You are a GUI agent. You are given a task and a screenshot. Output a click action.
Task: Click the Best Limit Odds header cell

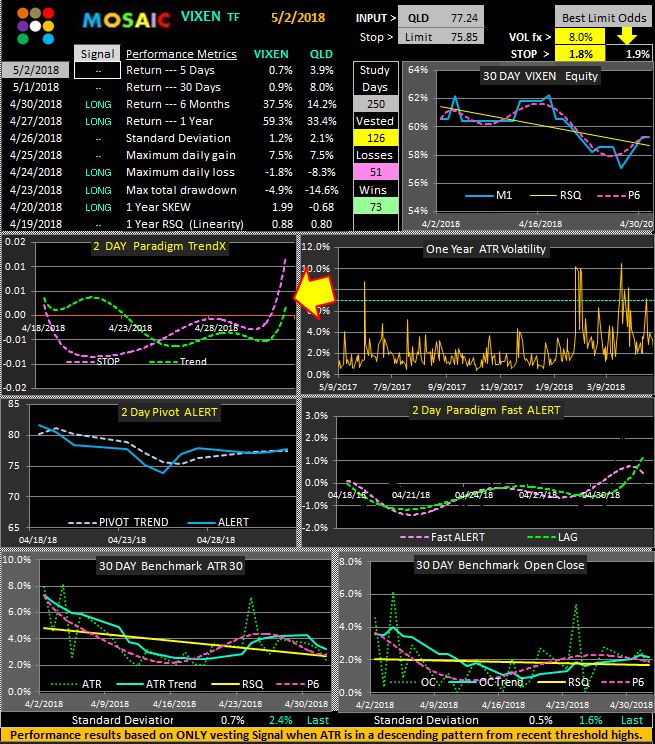click(x=604, y=18)
